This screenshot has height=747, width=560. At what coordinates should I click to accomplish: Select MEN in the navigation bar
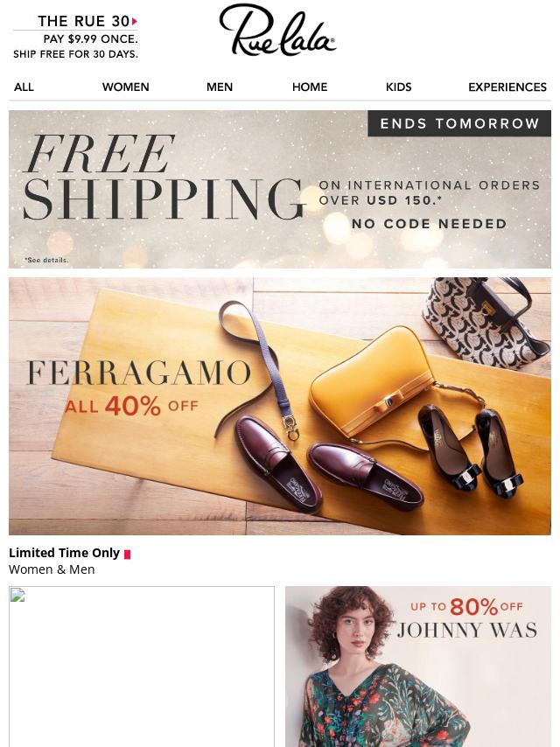tap(219, 87)
